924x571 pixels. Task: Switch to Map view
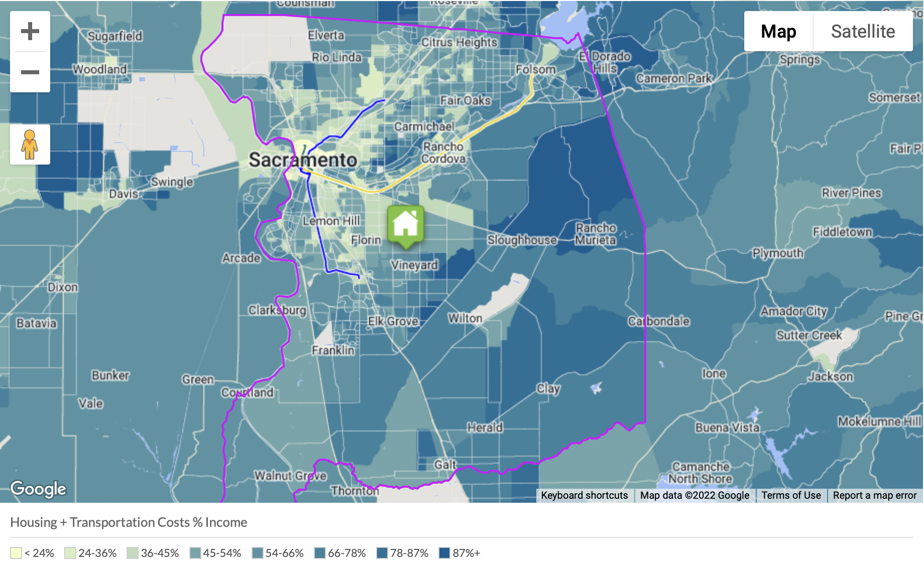[x=778, y=31]
